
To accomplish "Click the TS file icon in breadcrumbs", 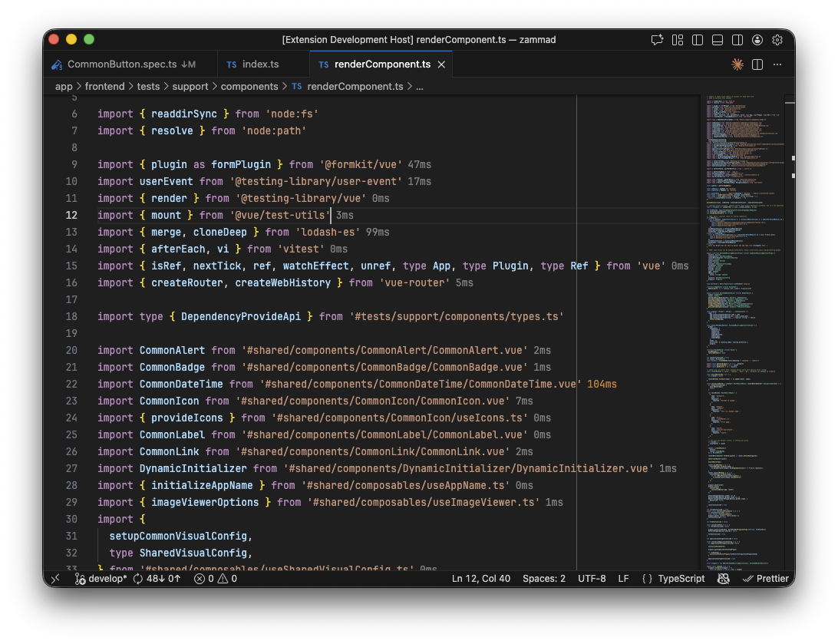I will click(x=297, y=87).
